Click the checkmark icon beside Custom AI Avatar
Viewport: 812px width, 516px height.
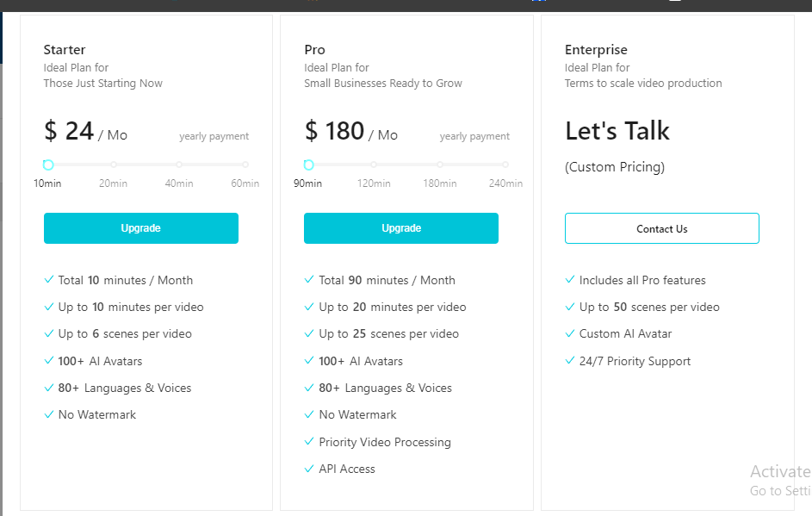(x=570, y=333)
